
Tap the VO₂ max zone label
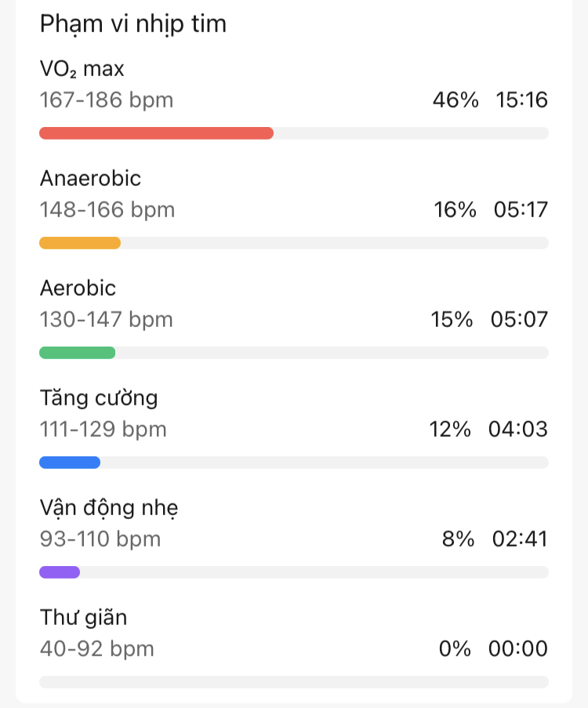[82, 69]
